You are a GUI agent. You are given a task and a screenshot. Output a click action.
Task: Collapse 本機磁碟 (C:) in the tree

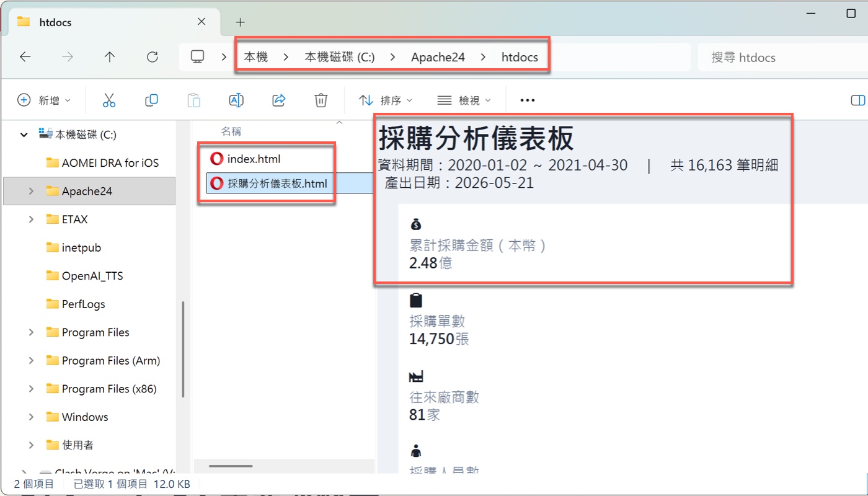click(x=24, y=135)
